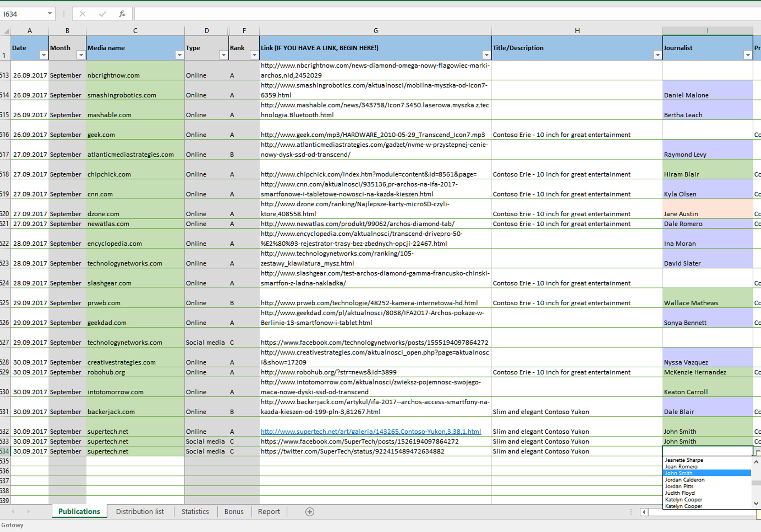Click the Cancel X formula bar icon
The width and height of the screenshot is (761, 532).
tap(83, 14)
